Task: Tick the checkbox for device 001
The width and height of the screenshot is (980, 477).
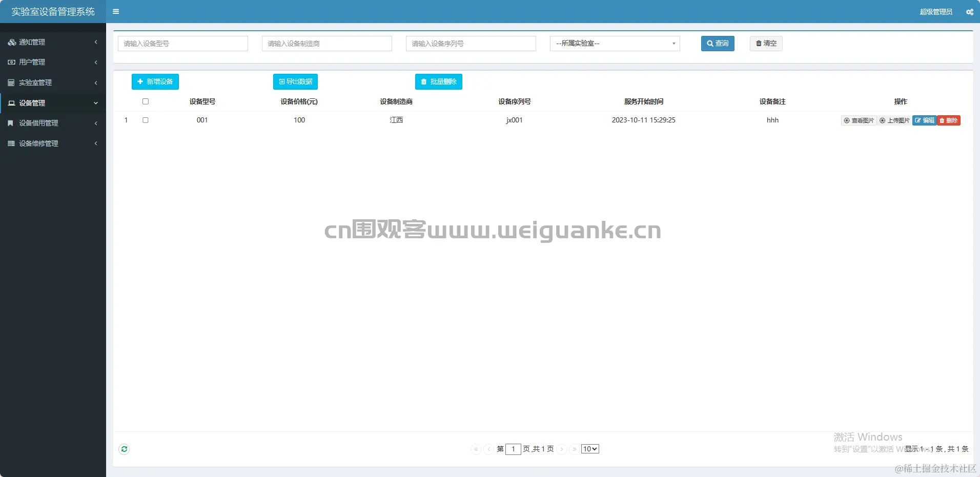Action: (146, 120)
